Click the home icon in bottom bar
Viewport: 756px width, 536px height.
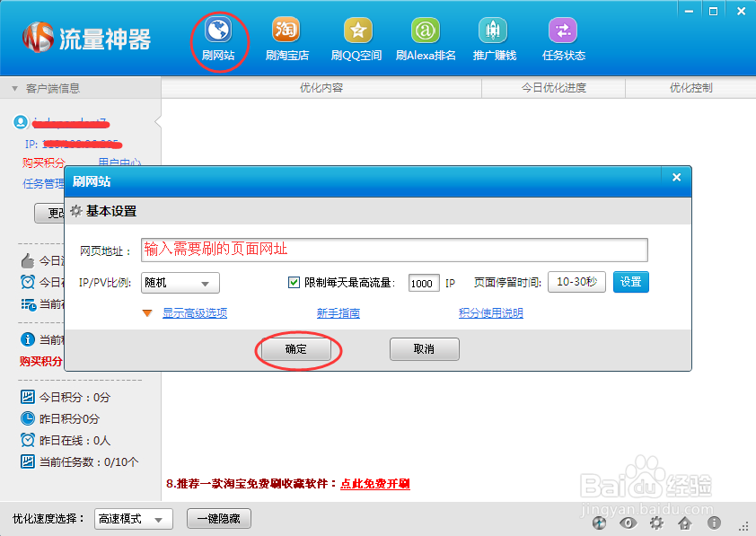(685, 523)
